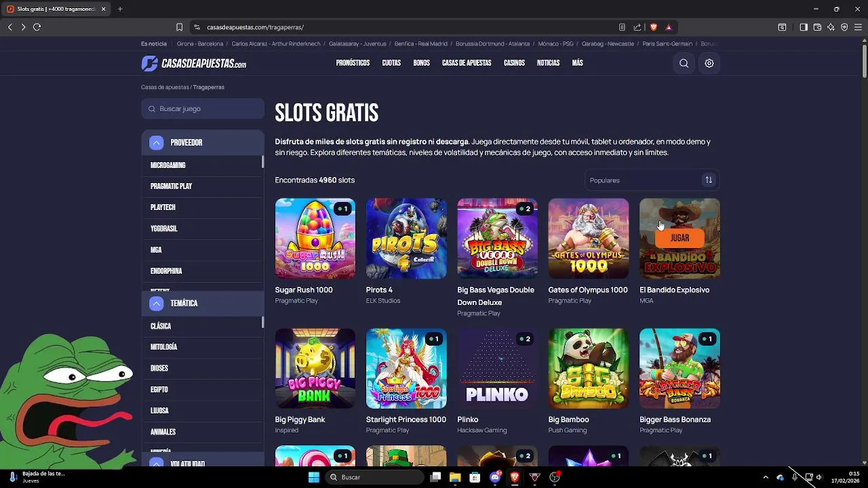The height and width of the screenshot is (488, 868).
Task: Filter by provider Pragmatic Play
Action: click(x=172, y=186)
